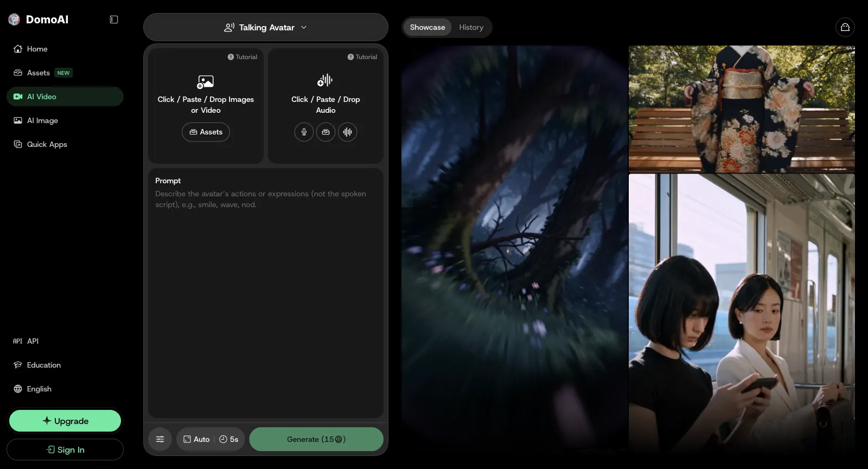Record audio with the microphone icon
The width and height of the screenshot is (868, 469).
pos(304,132)
